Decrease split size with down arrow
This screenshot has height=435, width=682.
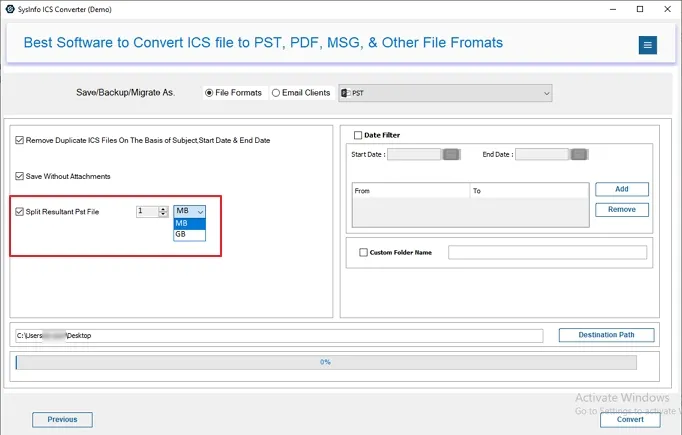point(163,214)
